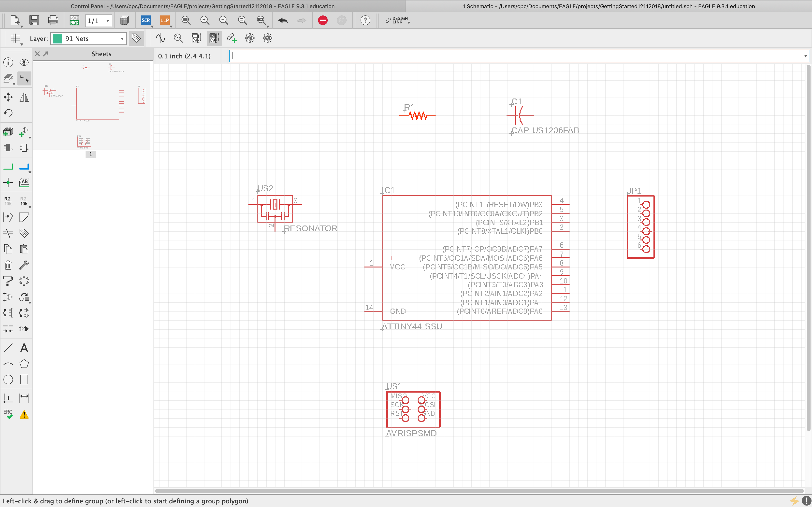Select the Rotate tool
Screen dimensions: 812x507
point(8,113)
